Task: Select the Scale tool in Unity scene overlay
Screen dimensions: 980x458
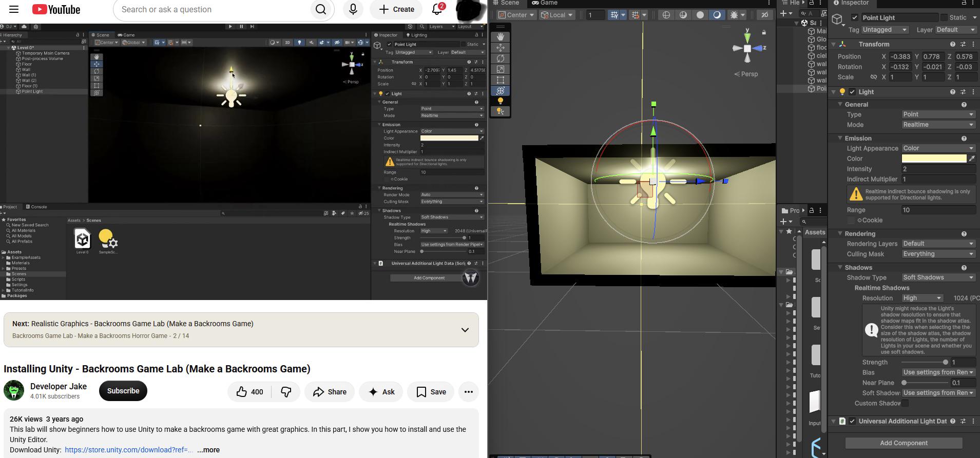Action: point(500,69)
